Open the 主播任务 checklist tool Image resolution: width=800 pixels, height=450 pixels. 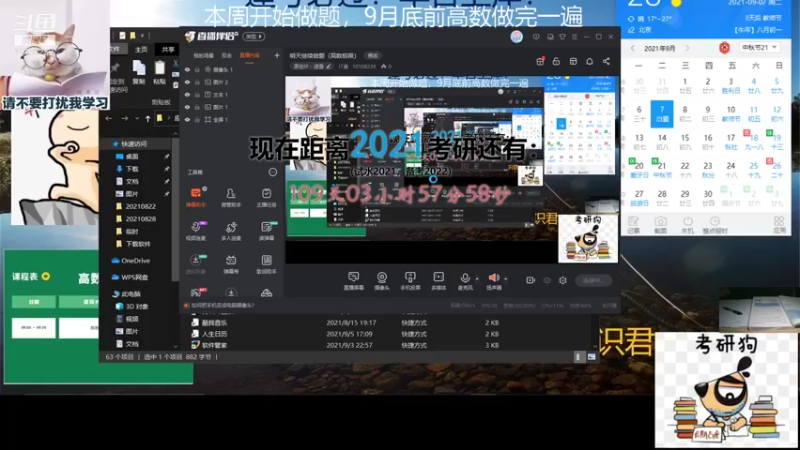tap(266, 197)
